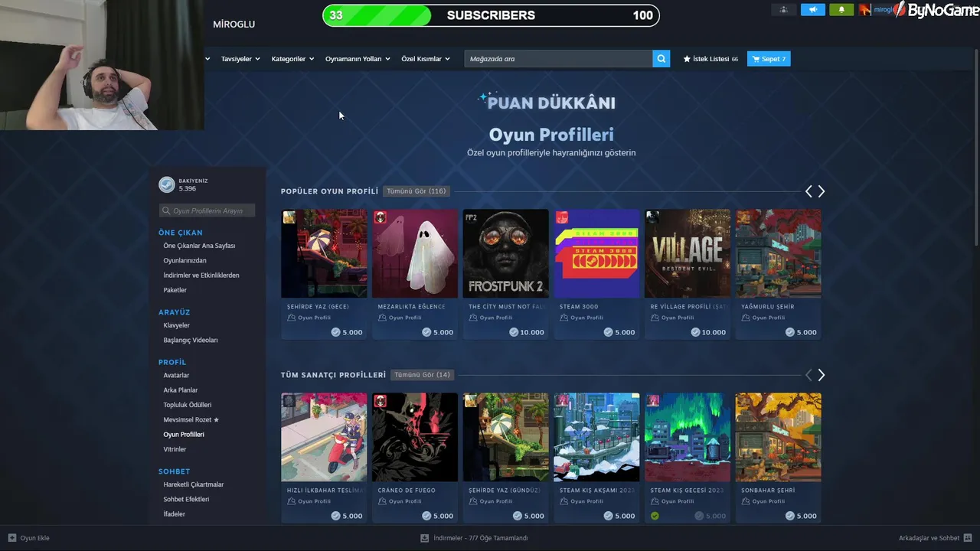This screenshot has height=551, width=980.
Task: Open Hızlı İlkbahar Teslimatı thumbnail
Action: click(x=324, y=437)
